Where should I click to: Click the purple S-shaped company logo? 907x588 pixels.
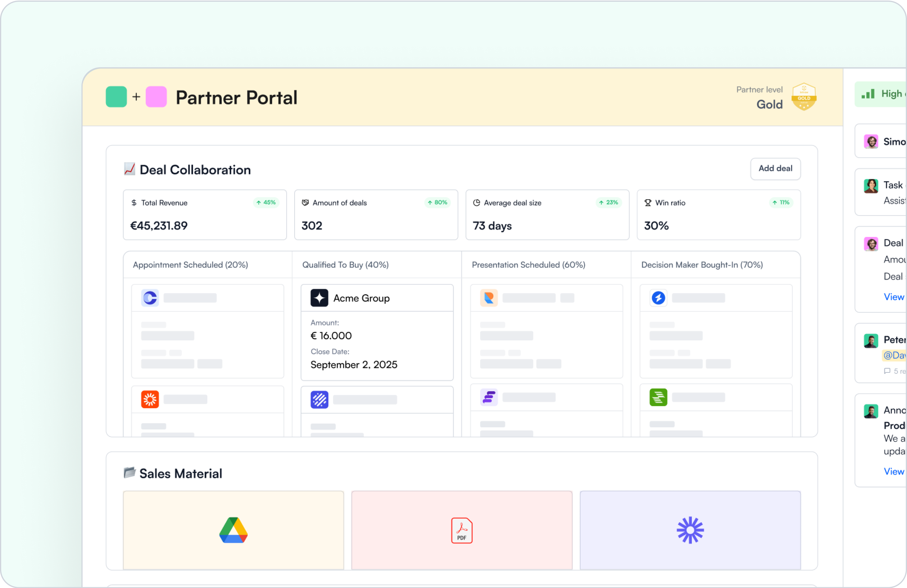pos(489,398)
